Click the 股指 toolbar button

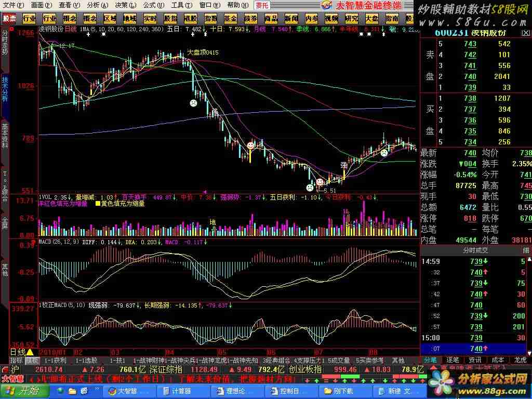(x=170, y=18)
